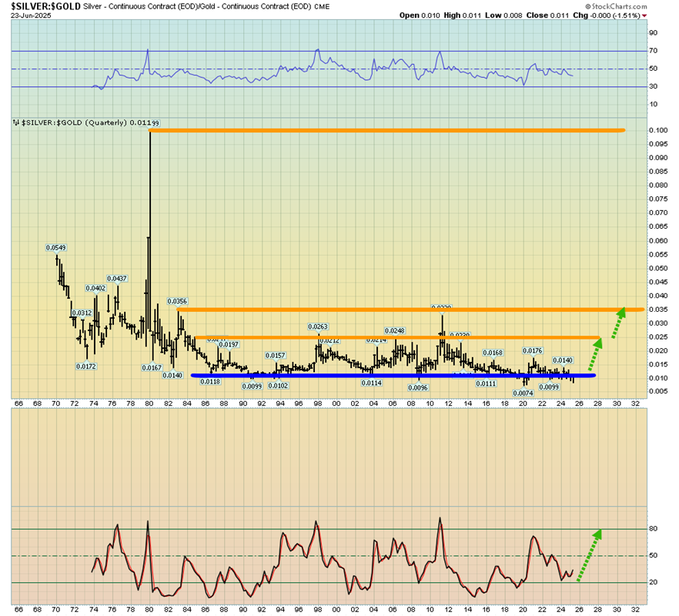This screenshot has width=679, height=616.
Task: Click the top orange line at 0.100
Action: point(385,130)
